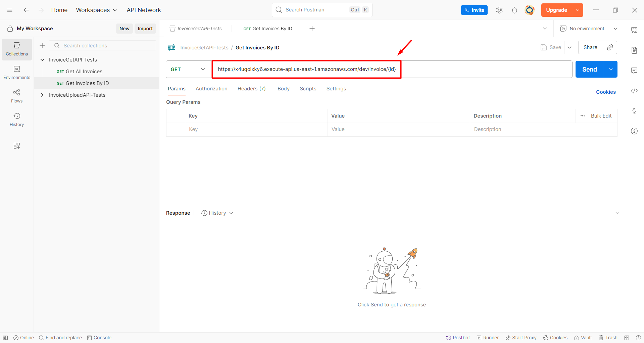
Task: Click the Import button in the workspace header
Action: coord(145,29)
